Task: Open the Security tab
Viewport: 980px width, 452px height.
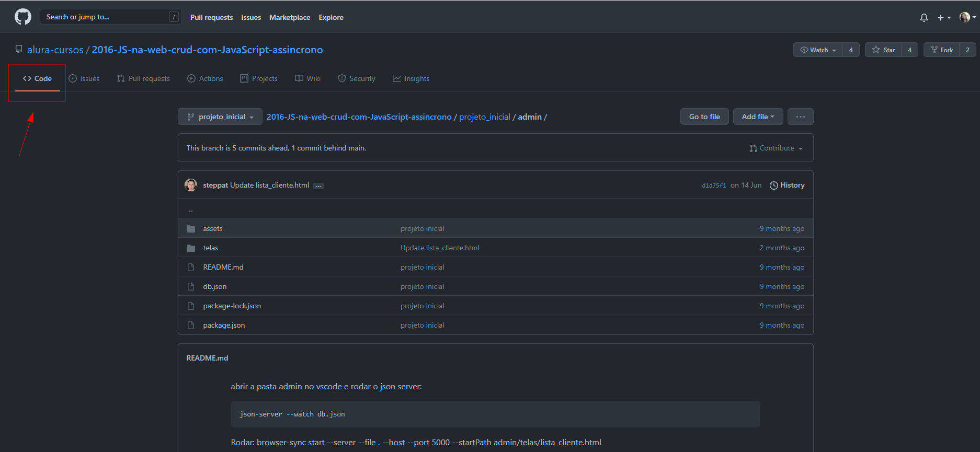Action: [357, 78]
